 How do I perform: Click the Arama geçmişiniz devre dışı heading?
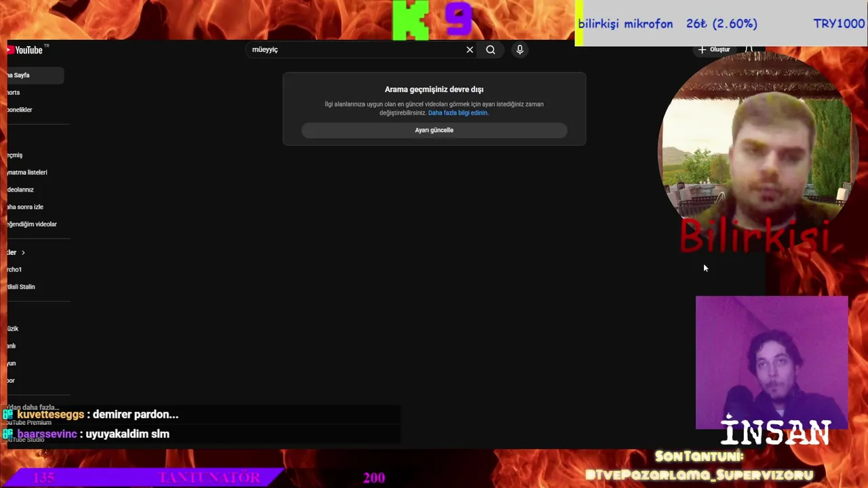point(434,89)
